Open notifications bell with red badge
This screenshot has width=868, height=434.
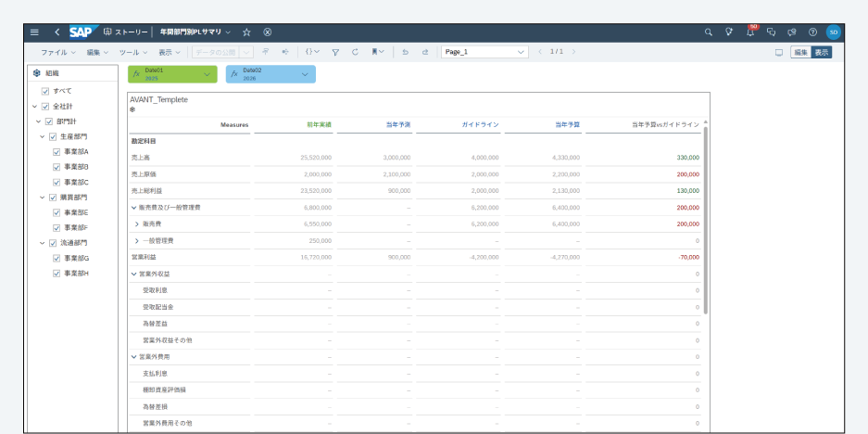coord(750,32)
